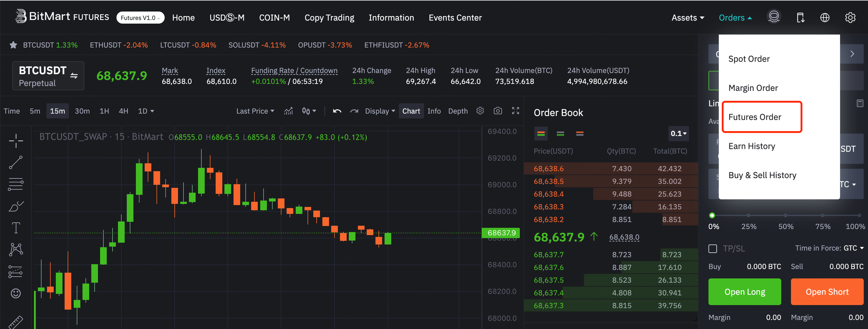Toggle BTCUSDT favorite star
The image size is (868, 329).
[13, 45]
